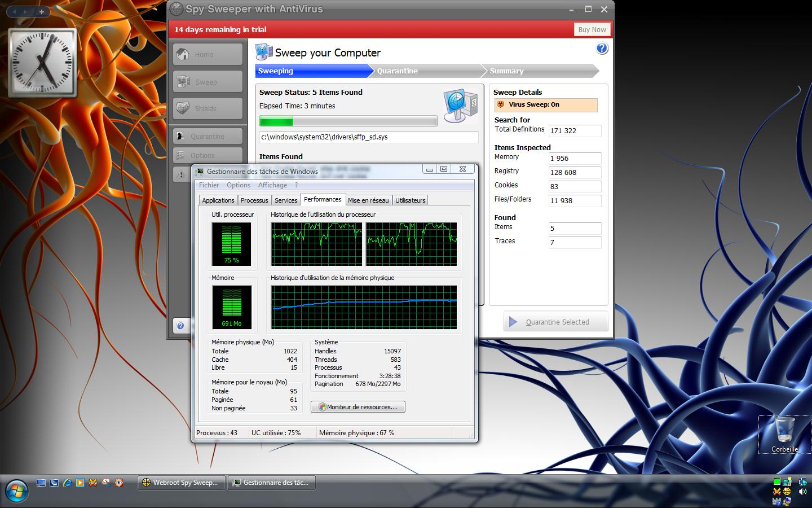Open the Affichage menu in Task Manager
812x508 pixels.
click(272, 185)
